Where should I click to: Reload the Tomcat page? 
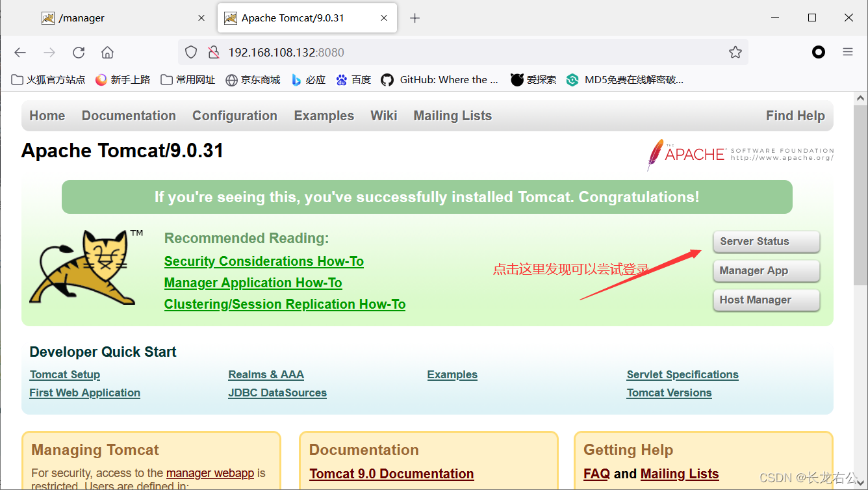[x=79, y=53]
